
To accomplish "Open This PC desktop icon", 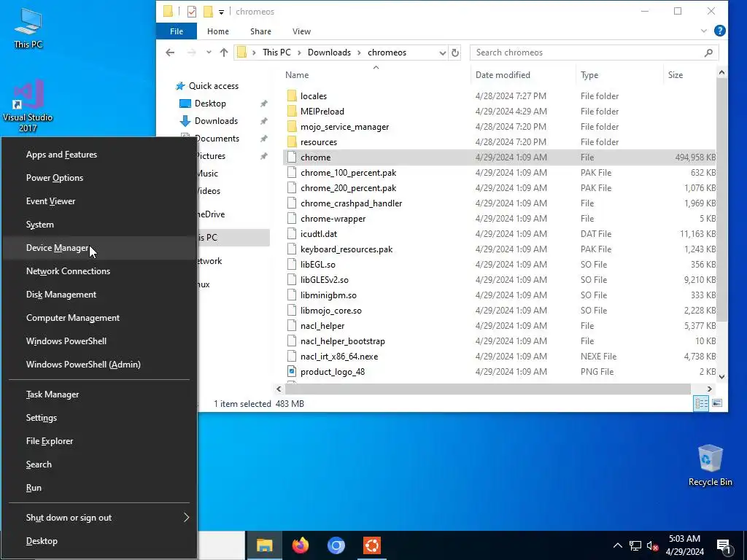I will point(28,28).
